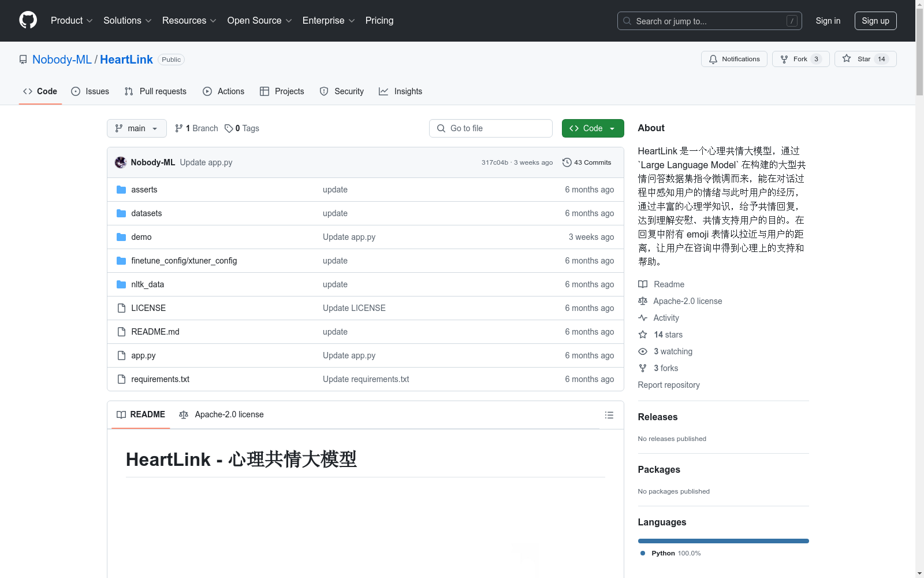Viewport: 924px width, 578px height.
Task: Click the watching eye icon
Action: (642, 351)
